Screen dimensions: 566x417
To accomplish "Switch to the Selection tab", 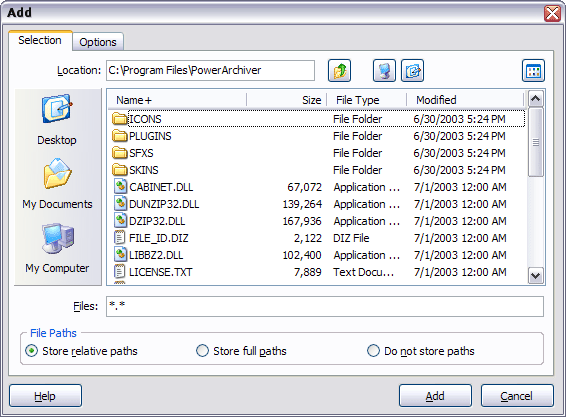I will pos(40,40).
